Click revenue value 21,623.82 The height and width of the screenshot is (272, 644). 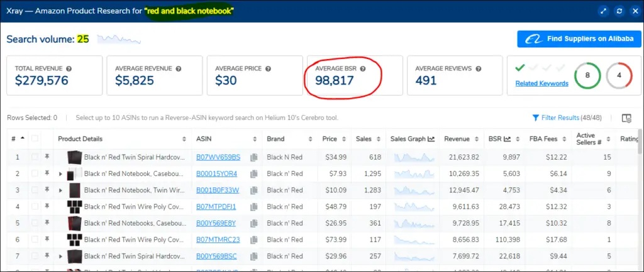pos(464,157)
